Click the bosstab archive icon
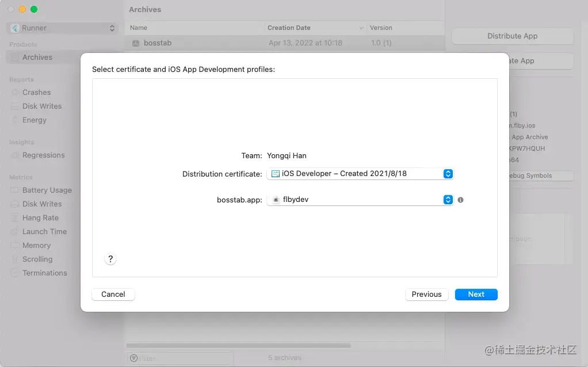 [x=136, y=43]
